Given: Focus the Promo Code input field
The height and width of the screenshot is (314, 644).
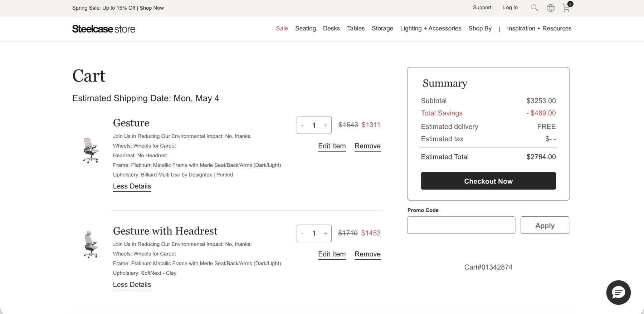Looking at the screenshot, I should 461,225.
